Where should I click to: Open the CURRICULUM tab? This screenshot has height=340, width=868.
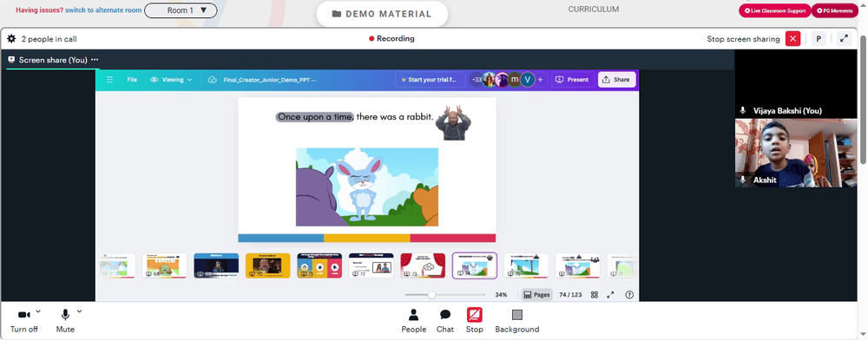point(594,10)
